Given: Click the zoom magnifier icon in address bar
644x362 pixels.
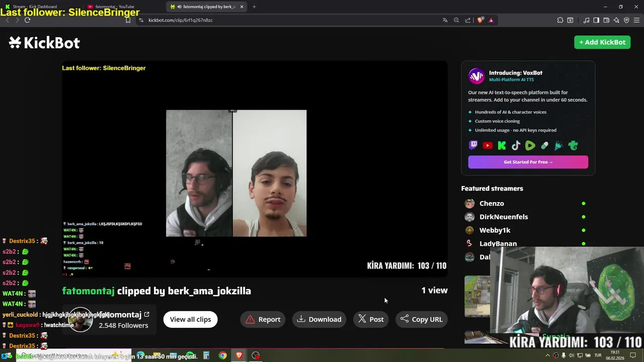Looking at the screenshot, I should (x=456, y=20).
